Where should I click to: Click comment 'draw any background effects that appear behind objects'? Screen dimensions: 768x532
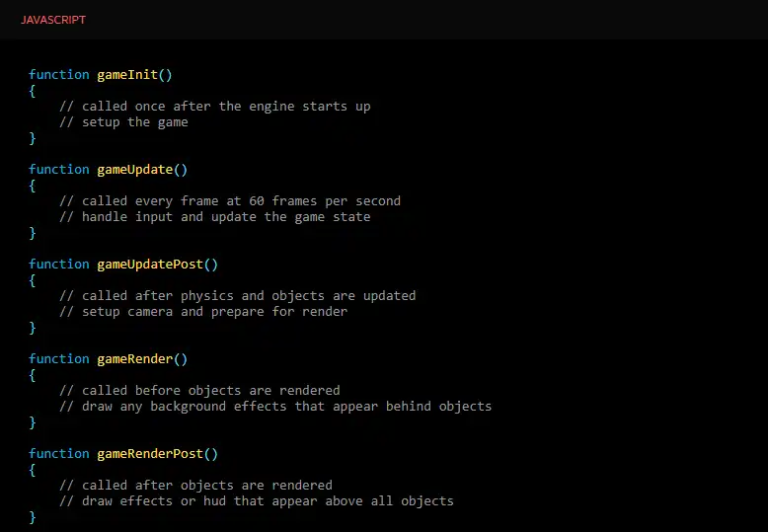tap(275, 406)
